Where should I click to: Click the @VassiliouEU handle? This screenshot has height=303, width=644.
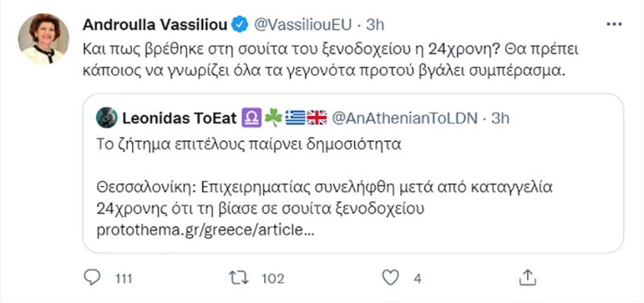303,25
